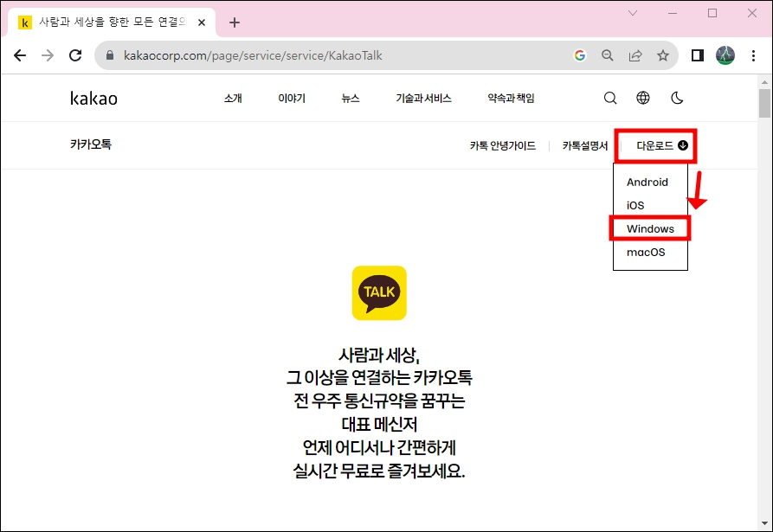
Task: Bookmark this page with the star icon
Action: (663, 54)
